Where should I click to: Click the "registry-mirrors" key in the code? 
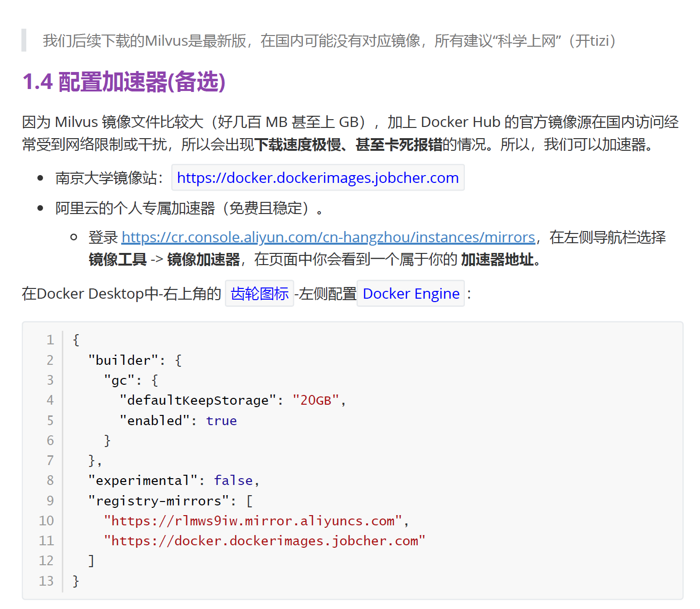click(x=159, y=501)
